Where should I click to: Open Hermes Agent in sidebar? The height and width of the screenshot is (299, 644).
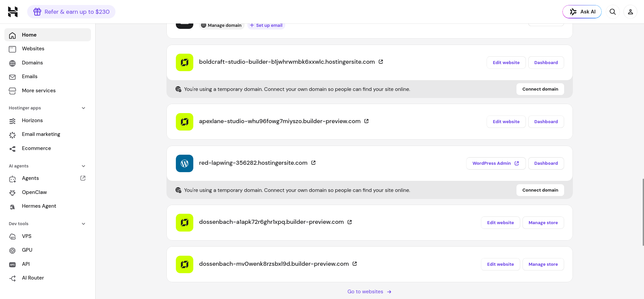click(48, 206)
